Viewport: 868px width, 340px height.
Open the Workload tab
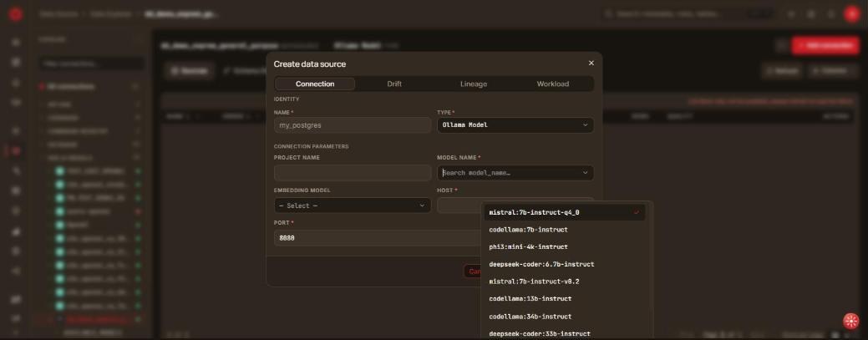(552, 84)
